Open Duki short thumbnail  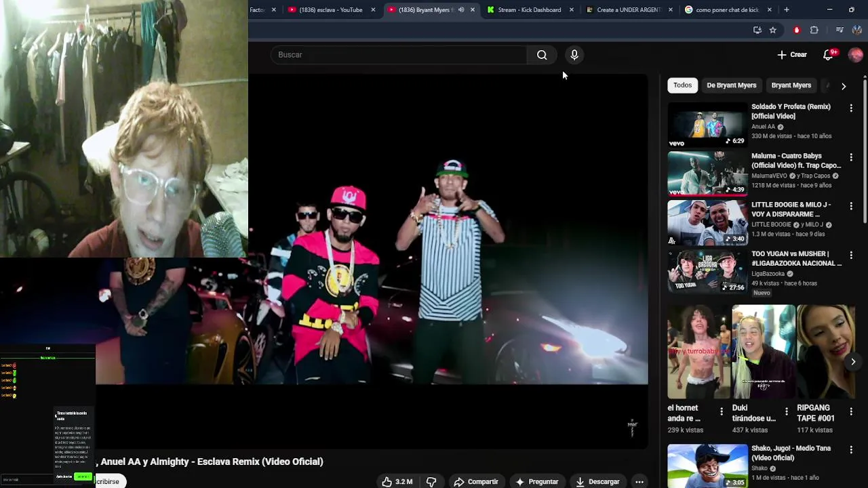[763, 352]
